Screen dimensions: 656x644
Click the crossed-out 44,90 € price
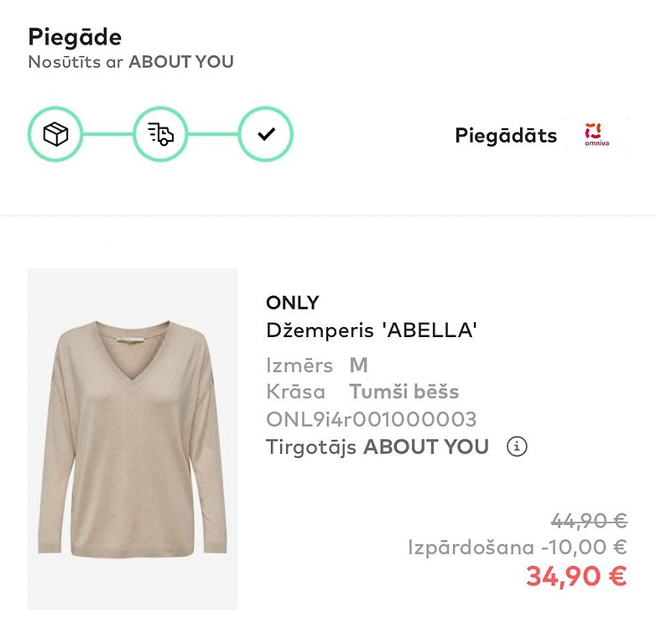(589, 521)
